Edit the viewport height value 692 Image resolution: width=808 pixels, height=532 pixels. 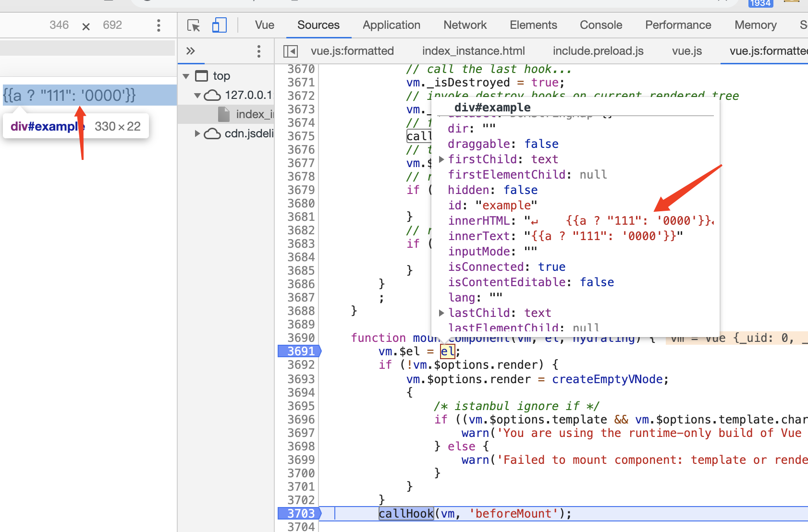click(112, 25)
